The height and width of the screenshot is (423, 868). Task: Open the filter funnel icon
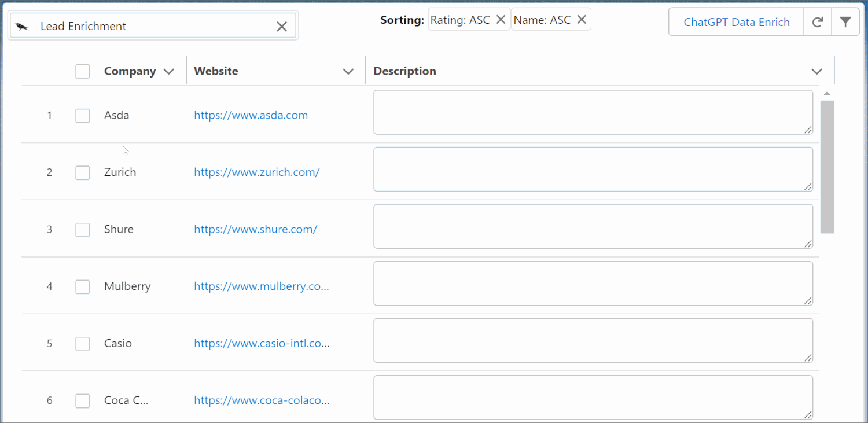(845, 22)
